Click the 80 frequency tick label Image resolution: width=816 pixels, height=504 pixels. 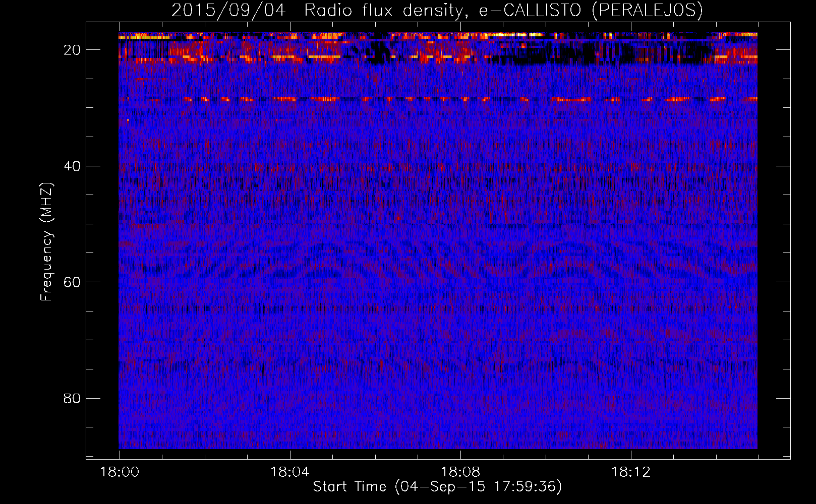[72, 399]
